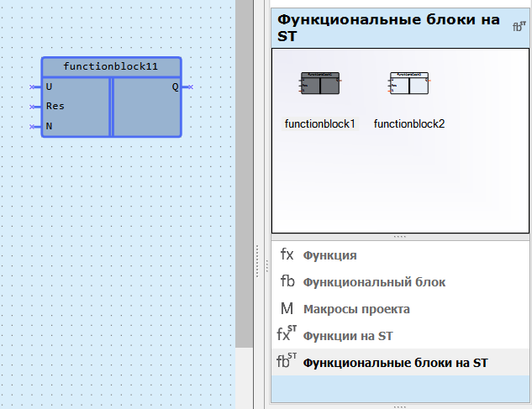Click the fb Функциональный блок icon
The width and height of the screenshot is (532, 409).
(287, 282)
